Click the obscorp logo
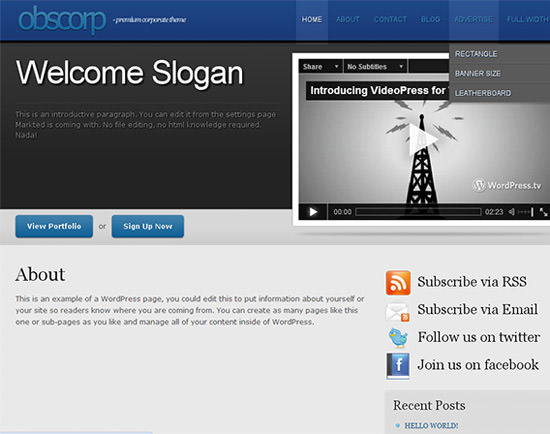550x434 pixels. (62, 20)
